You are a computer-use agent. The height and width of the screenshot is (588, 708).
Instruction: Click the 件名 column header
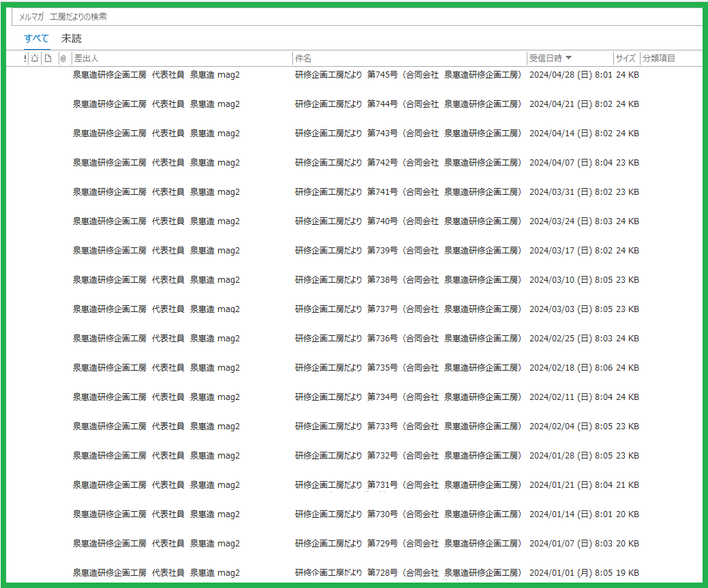tap(303, 59)
